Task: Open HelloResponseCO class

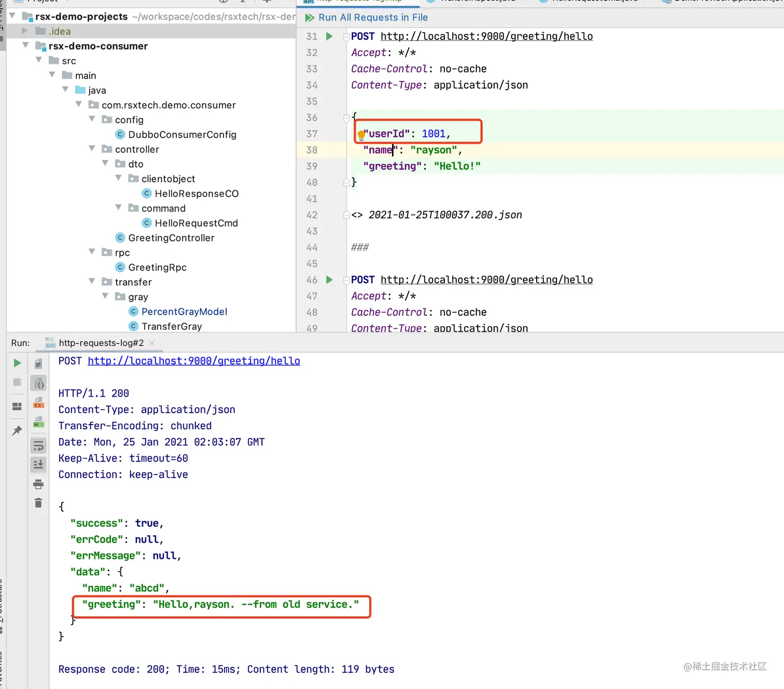Action: click(x=197, y=194)
